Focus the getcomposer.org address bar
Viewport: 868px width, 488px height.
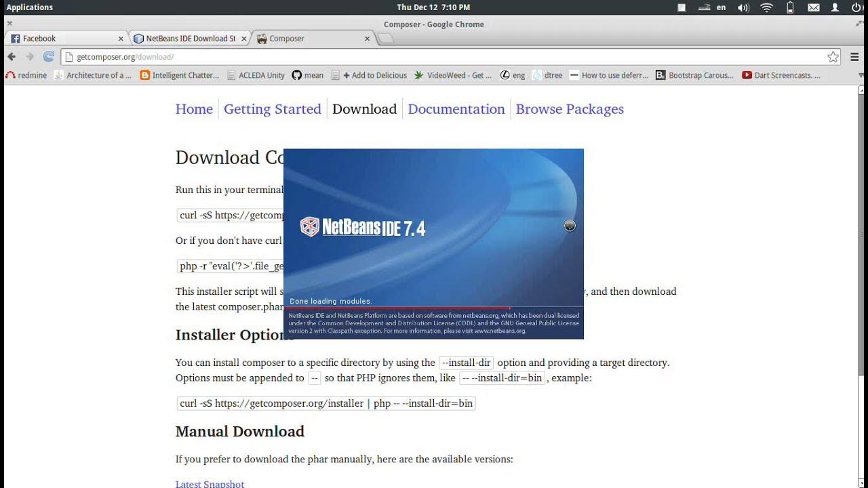[451, 57]
